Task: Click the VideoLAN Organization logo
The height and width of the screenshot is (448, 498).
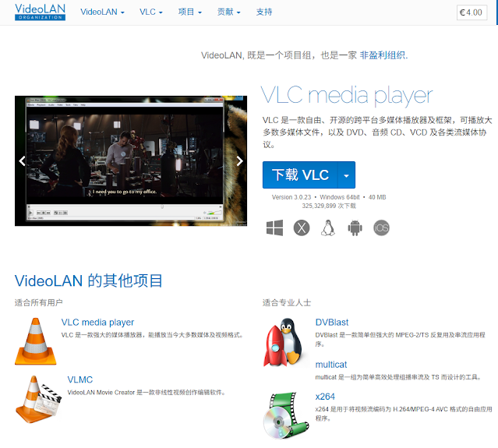Action: click(40, 12)
